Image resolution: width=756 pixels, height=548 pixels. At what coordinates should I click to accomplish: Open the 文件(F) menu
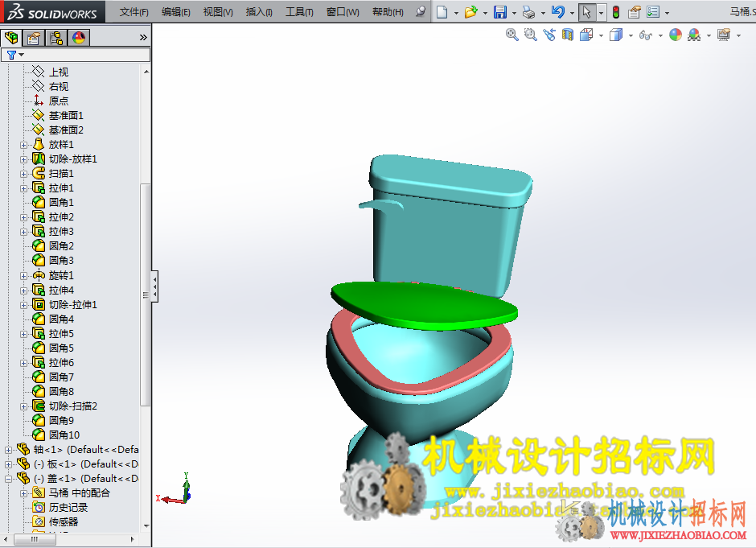click(134, 12)
